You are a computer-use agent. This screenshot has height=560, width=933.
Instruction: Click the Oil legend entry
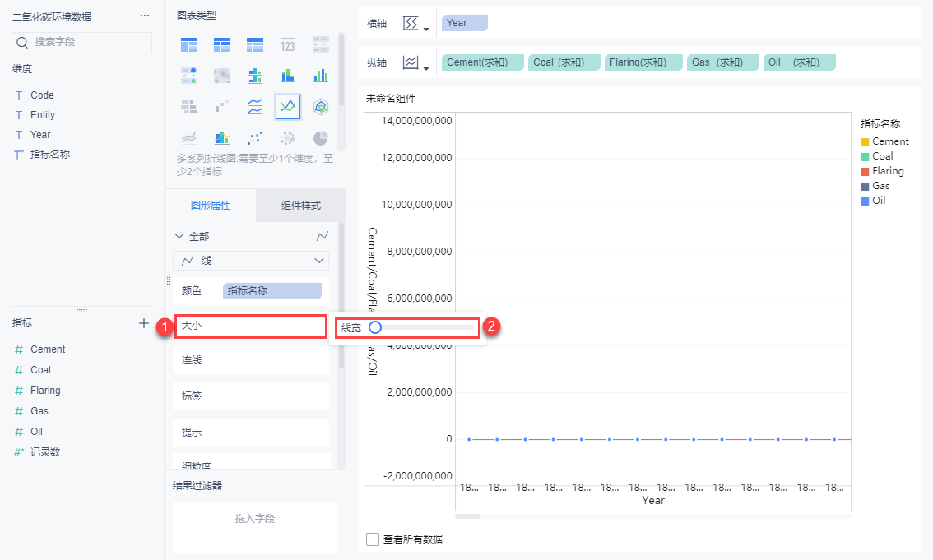[873, 201]
